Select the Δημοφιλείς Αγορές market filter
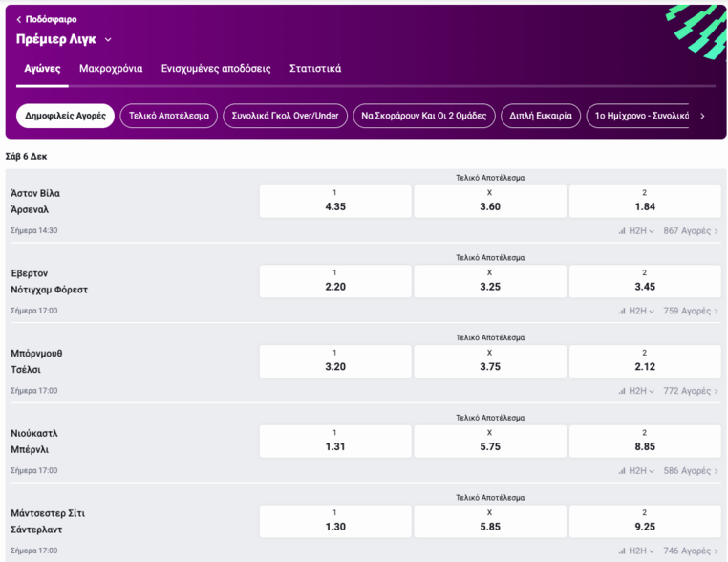 coord(65,116)
